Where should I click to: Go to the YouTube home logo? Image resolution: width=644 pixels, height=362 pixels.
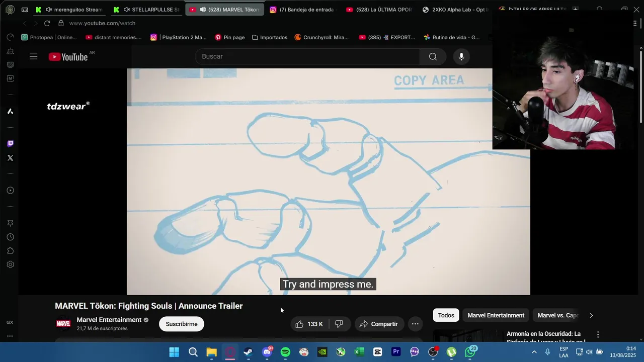tap(68, 57)
